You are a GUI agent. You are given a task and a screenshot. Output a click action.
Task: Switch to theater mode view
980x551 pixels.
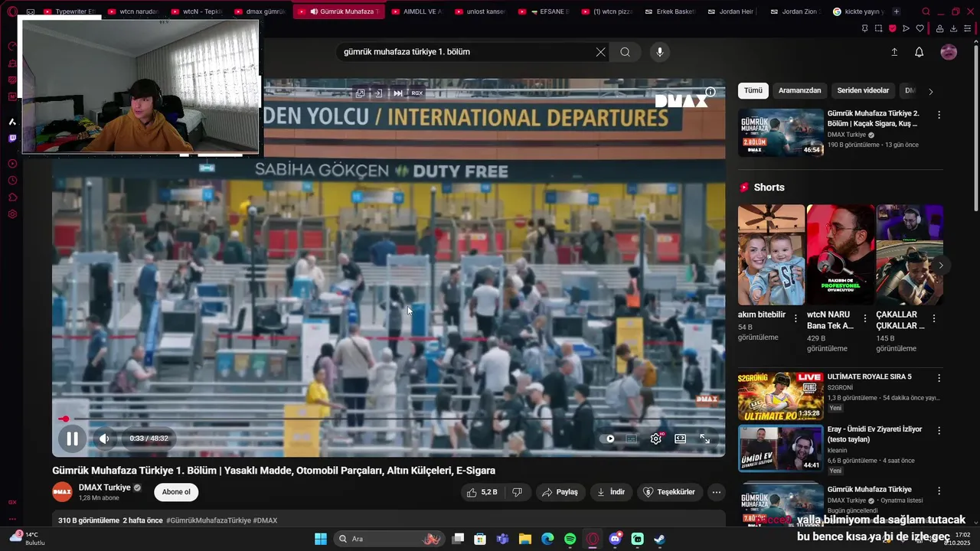pos(680,439)
